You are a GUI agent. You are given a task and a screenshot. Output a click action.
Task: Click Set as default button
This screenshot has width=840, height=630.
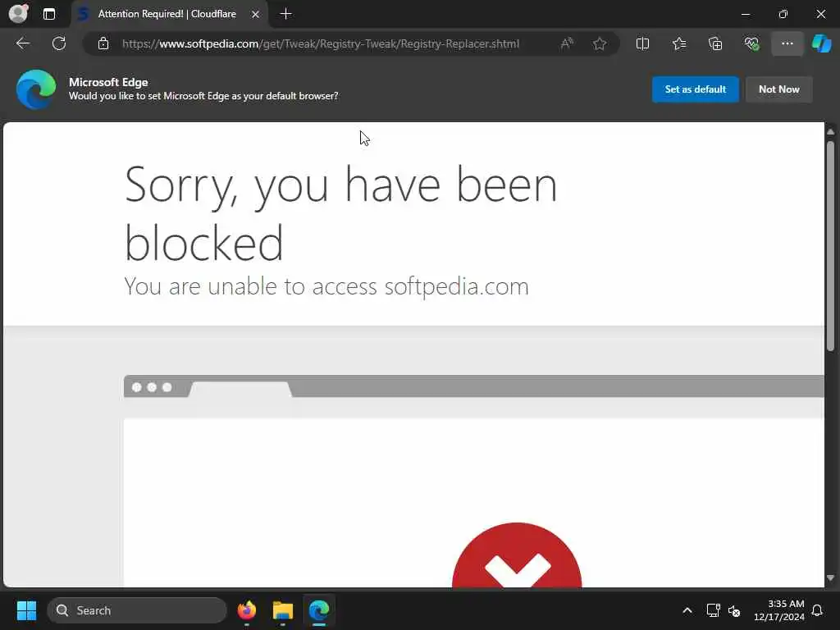(696, 89)
